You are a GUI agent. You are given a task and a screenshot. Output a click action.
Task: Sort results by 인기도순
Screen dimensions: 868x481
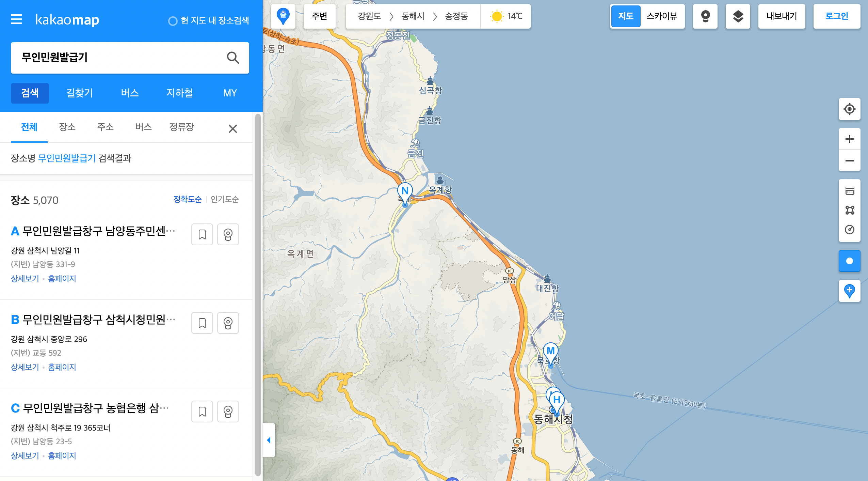225,199
